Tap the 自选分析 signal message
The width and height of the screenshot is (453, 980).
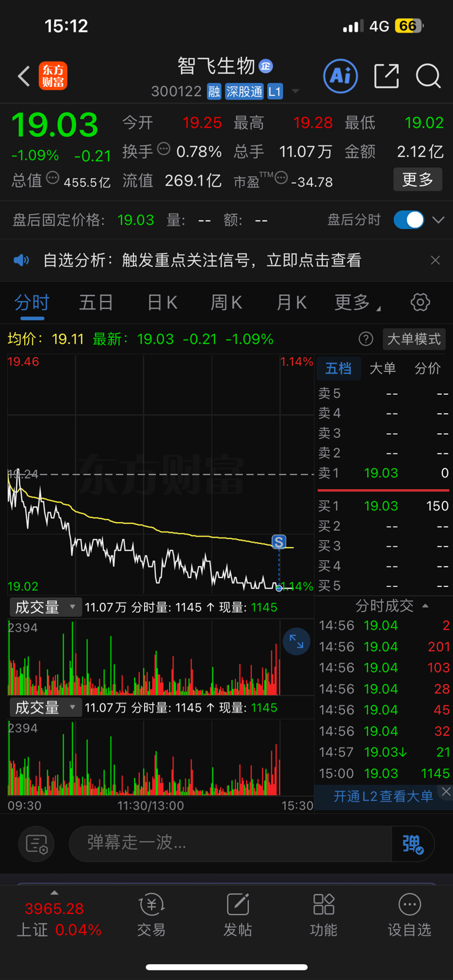[202, 260]
